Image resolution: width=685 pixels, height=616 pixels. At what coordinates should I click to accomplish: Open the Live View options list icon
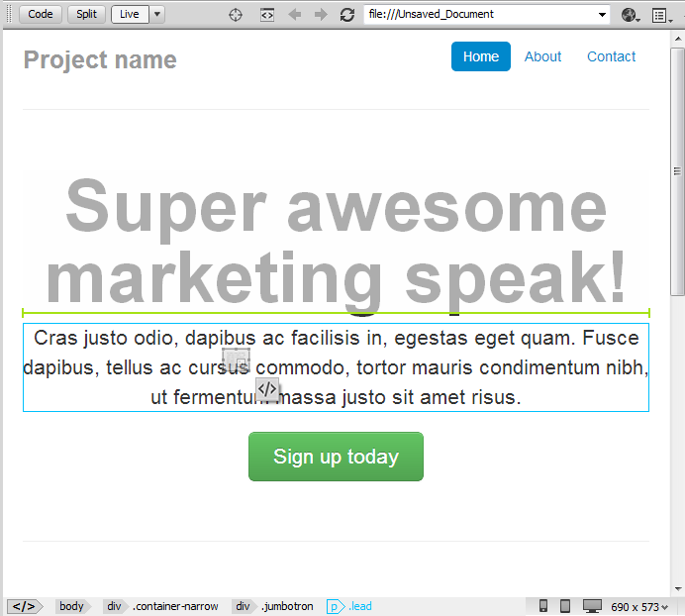pyautogui.click(x=661, y=16)
